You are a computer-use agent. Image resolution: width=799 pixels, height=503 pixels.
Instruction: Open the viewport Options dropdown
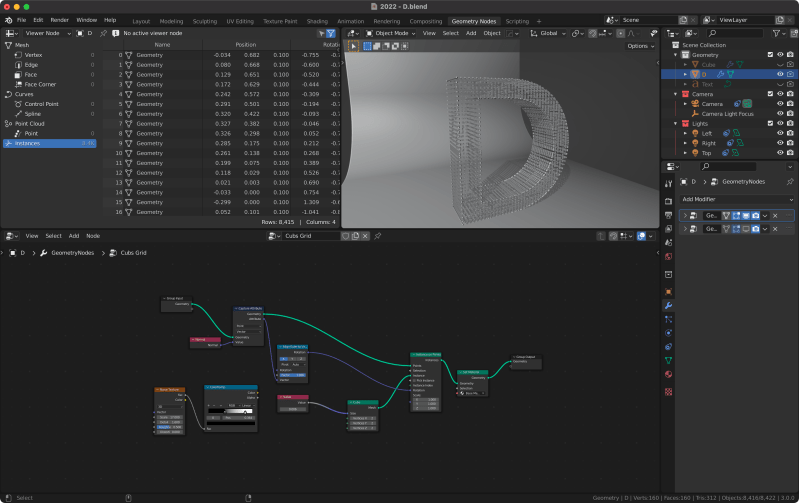(x=641, y=46)
